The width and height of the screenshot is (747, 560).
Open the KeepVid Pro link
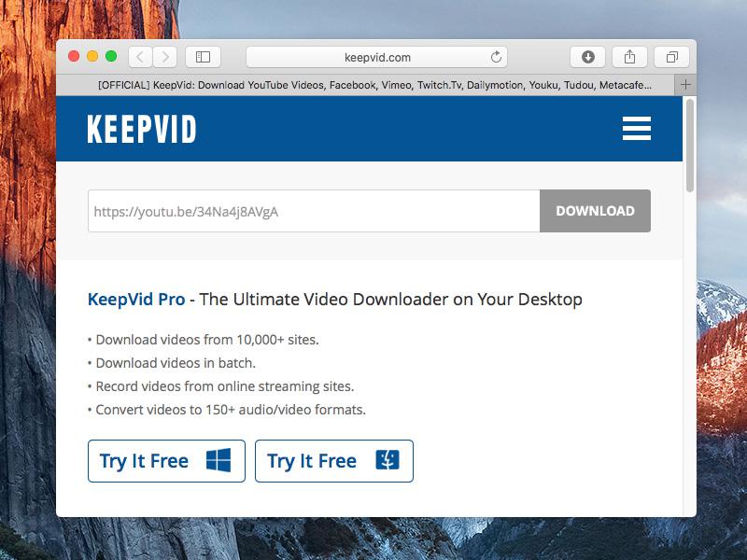click(x=136, y=299)
